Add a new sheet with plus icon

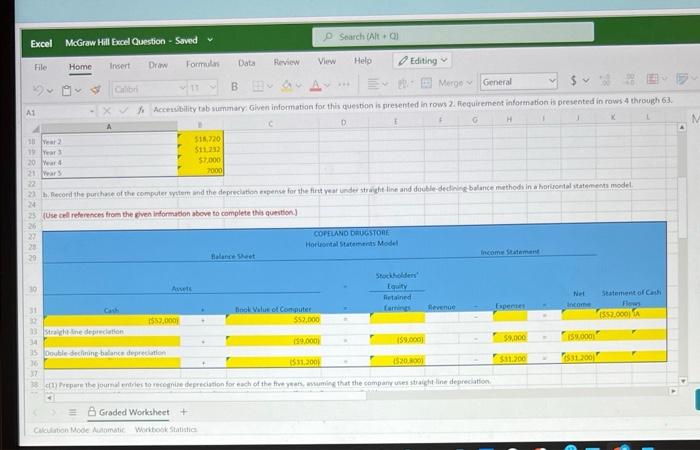pos(183,412)
